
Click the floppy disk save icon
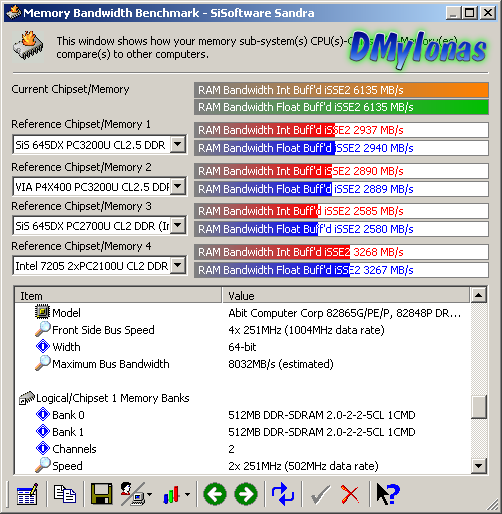click(x=101, y=494)
